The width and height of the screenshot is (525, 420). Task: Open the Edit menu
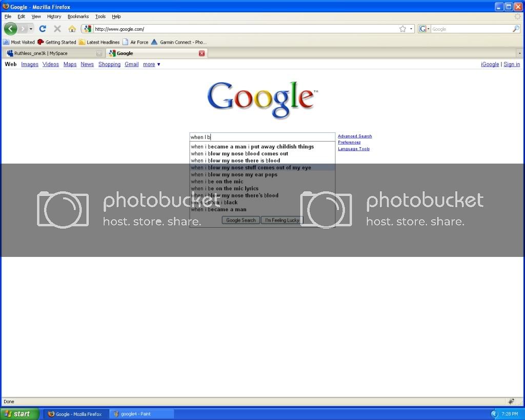[21, 16]
